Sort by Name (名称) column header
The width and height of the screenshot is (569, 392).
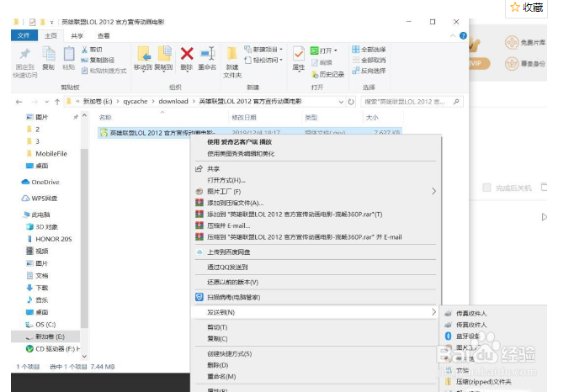point(105,118)
